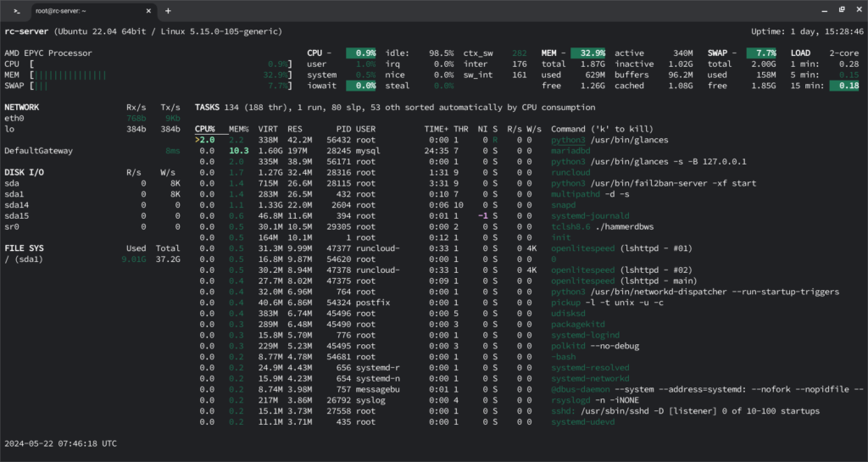Image resolution: width=868 pixels, height=462 pixels.
Task: Click the timestamp 2024-05-22 07:46:18 UTC
Action: (60, 443)
